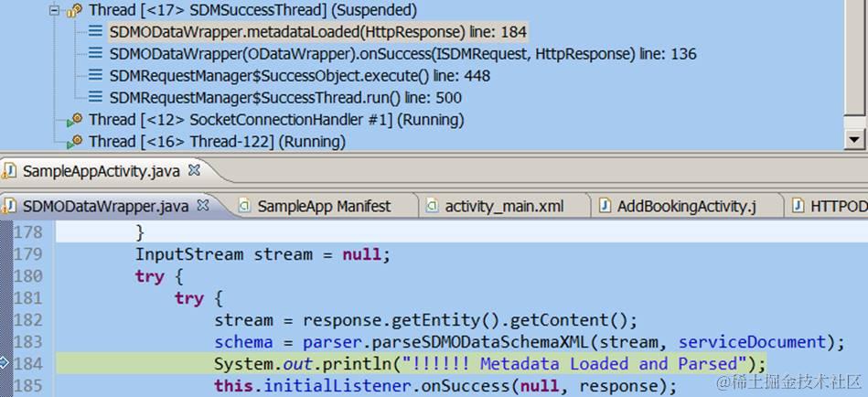The width and height of the screenshot is (868, 397).
Task: Click the outer 'try' keyword on line 180
Action: pos(150,275)
